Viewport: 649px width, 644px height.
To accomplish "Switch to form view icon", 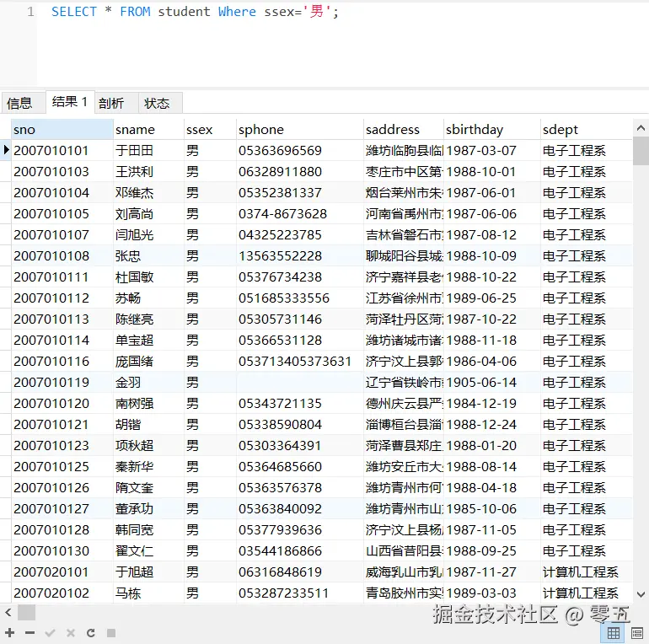I will coord(637,633).
